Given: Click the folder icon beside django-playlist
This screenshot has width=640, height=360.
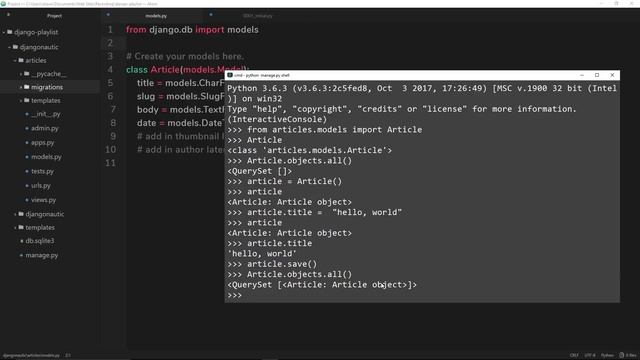Looking at the screenshot, I should 10,32.
